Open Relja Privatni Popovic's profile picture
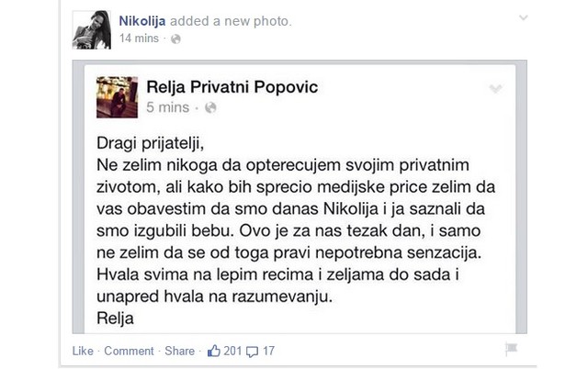Viewport: 588px width, 369px height. click(117, 96)
